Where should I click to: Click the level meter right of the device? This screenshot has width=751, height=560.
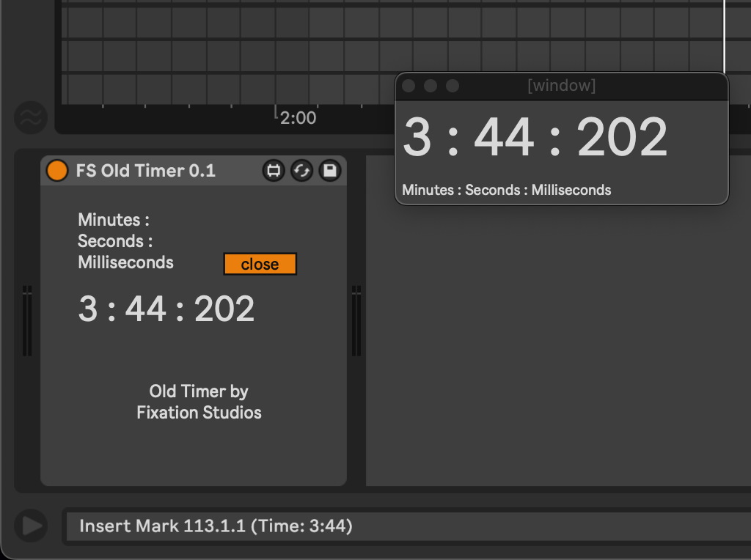point(356,321)
